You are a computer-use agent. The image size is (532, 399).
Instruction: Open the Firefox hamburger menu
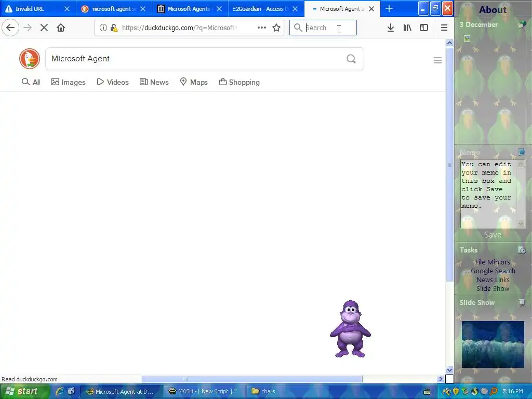pyautogui.click(x=444, y=28)
